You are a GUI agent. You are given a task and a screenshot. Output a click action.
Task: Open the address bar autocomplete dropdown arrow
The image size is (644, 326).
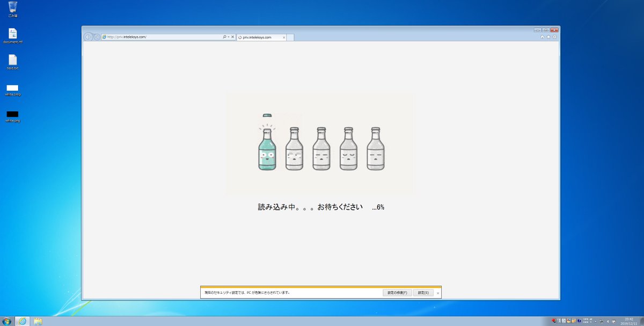coord(229,37)
